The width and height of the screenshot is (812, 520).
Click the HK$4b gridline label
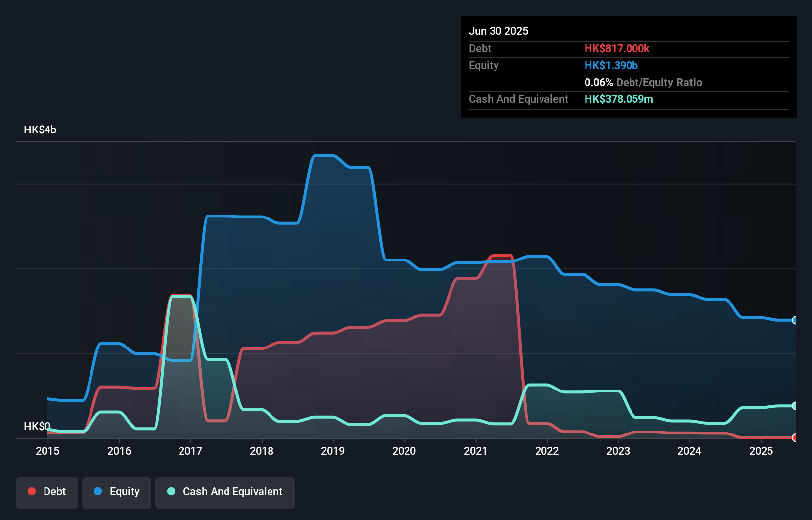[40, 130]
